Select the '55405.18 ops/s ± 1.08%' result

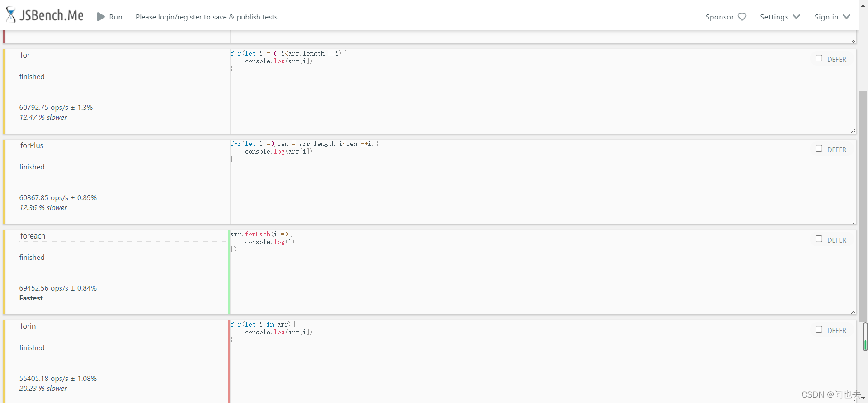(58, 379)
